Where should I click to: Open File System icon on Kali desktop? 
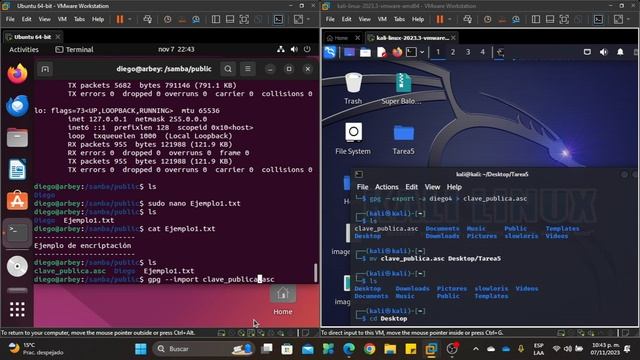point(353,139)
